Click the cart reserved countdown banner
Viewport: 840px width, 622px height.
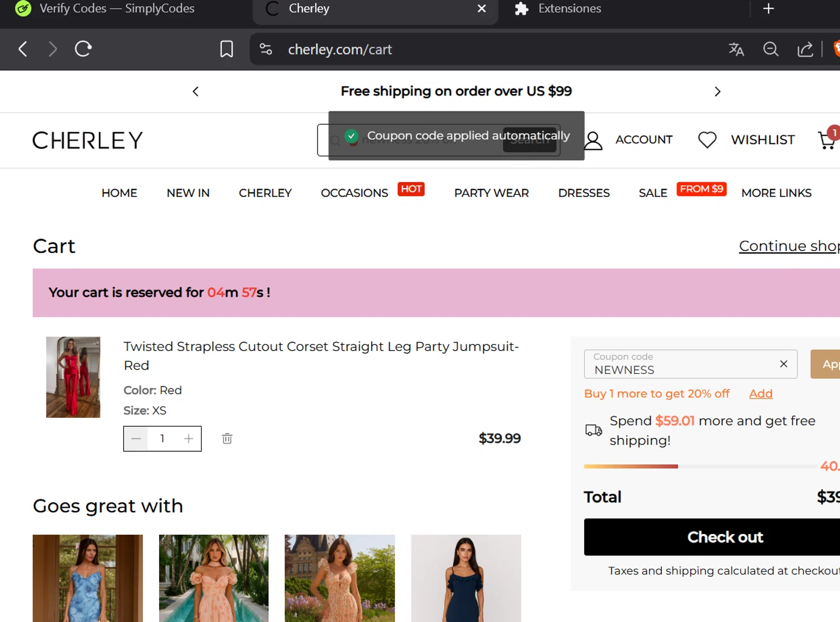point(436,293)
